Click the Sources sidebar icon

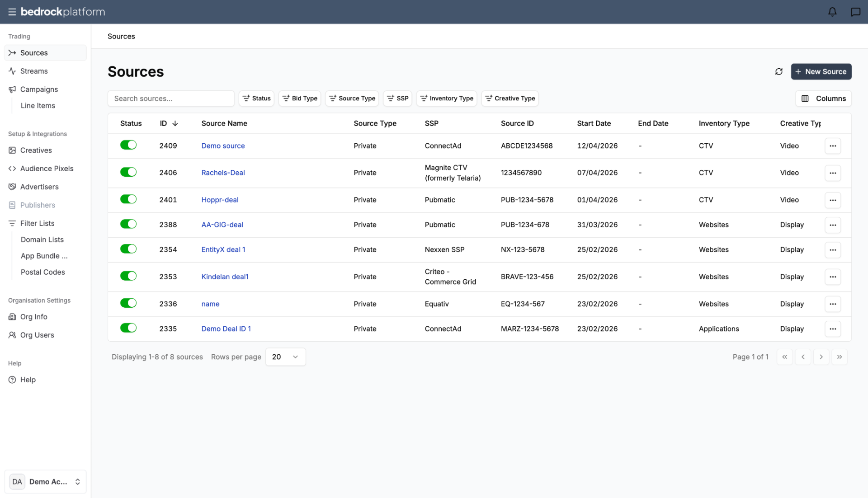[x=12, y=53]
